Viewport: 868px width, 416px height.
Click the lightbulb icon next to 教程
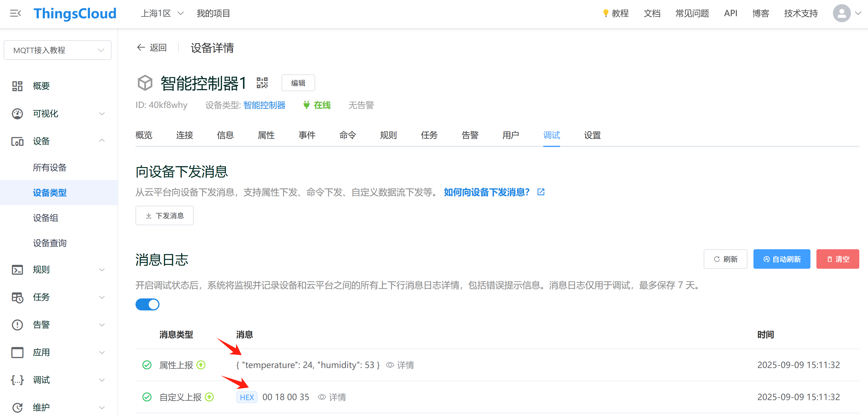pyautogui.click(x=606, y=13)
